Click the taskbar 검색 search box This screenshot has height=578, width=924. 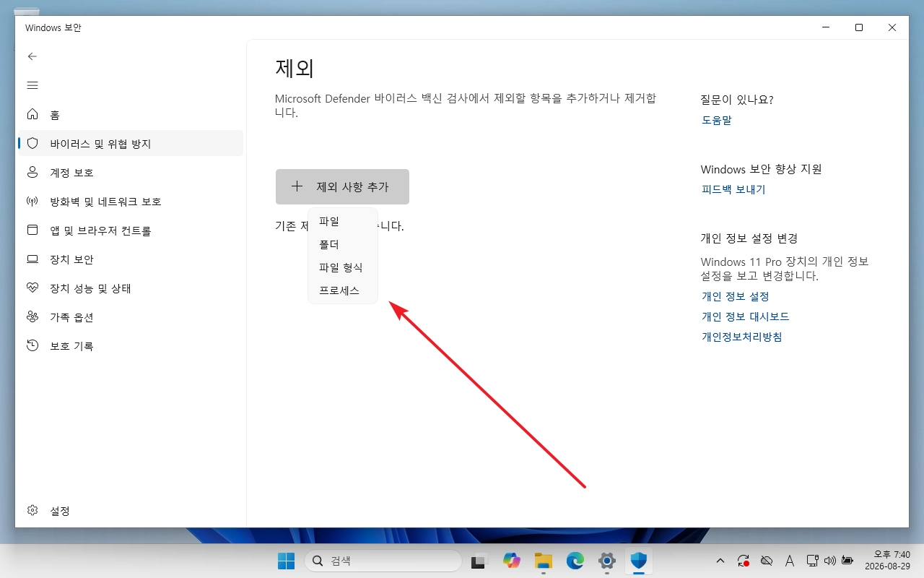(383, 561)
